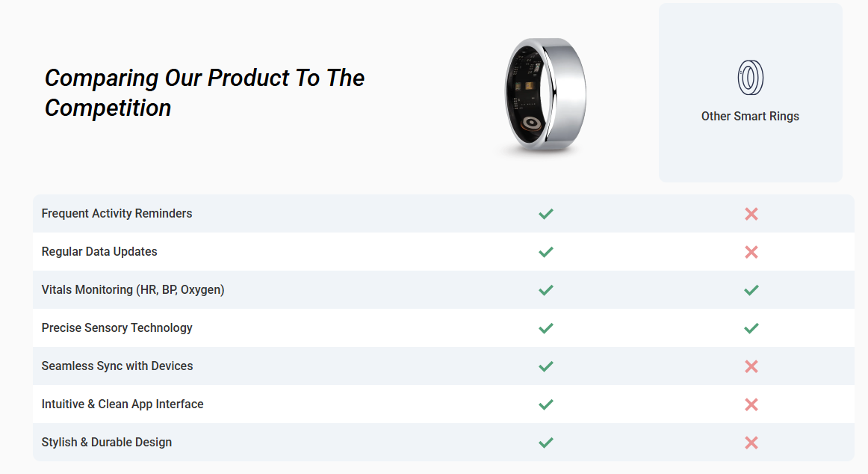The height and width of the screenshot is (474, 868).
Task: Select the Frequent Activity Reminders row label
Action: point(117,214)
